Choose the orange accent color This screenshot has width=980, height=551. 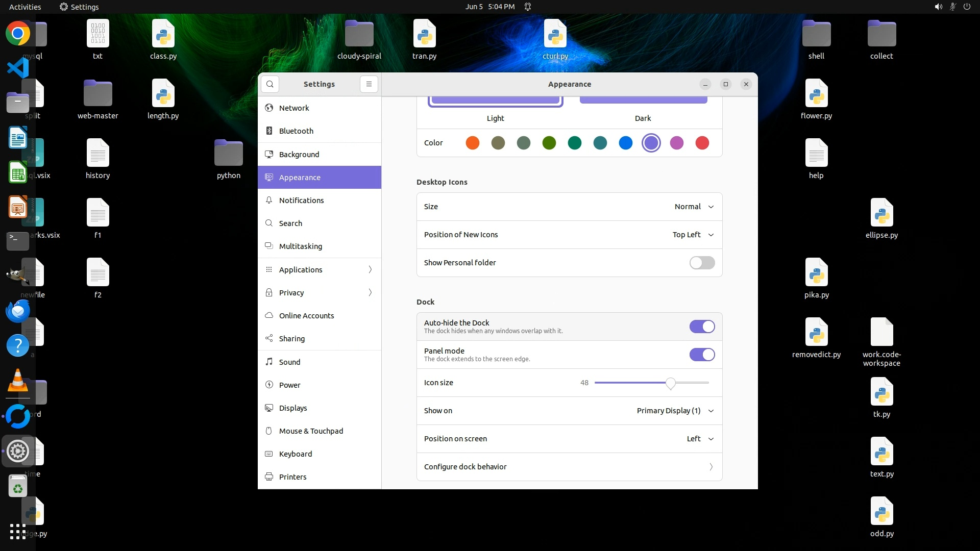click(473, 143)
